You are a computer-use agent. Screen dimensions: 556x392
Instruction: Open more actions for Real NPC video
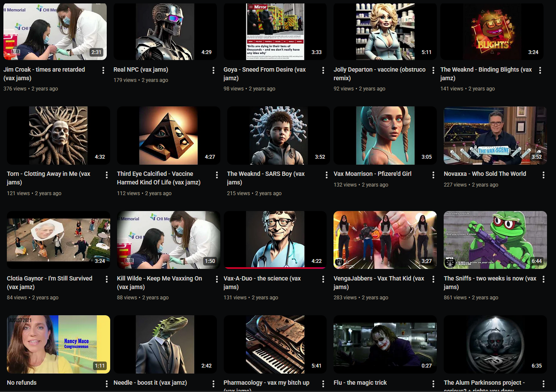tap(213, 70)
